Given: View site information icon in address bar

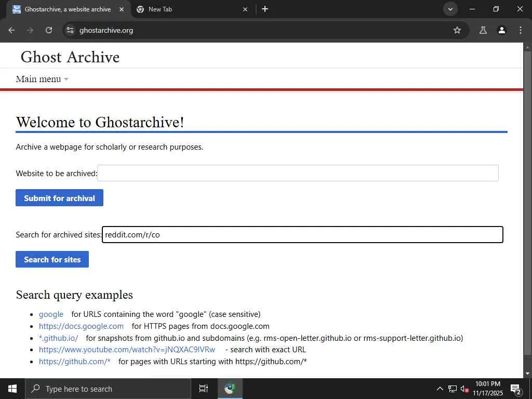Looking at the screenshot, I should click(70, 30).
